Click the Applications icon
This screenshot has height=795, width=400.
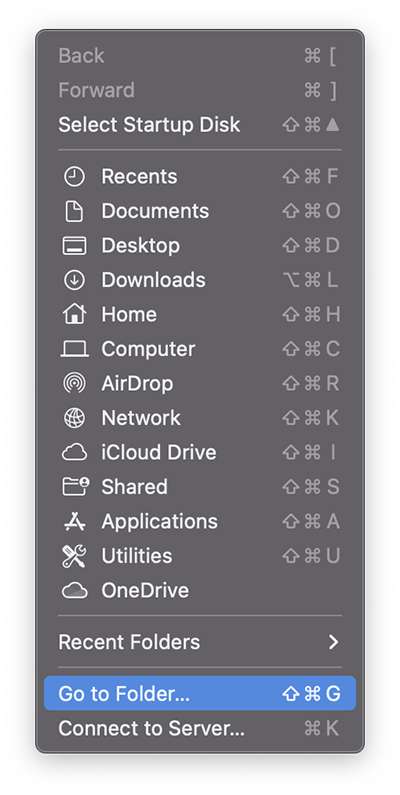coord(75,521)
